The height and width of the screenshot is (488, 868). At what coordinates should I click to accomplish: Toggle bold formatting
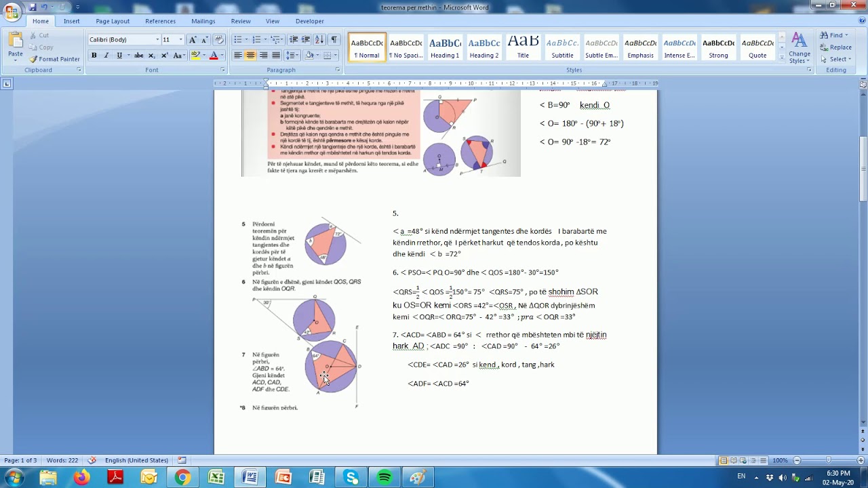(94, 56)
